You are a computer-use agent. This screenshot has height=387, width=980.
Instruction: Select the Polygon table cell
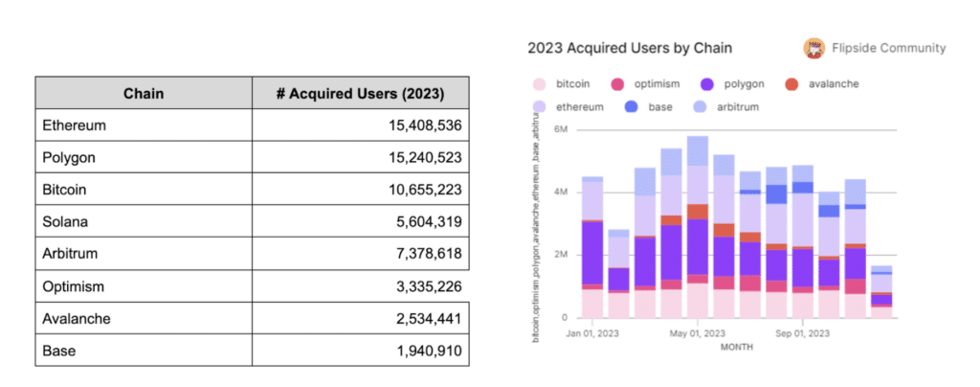144,157
